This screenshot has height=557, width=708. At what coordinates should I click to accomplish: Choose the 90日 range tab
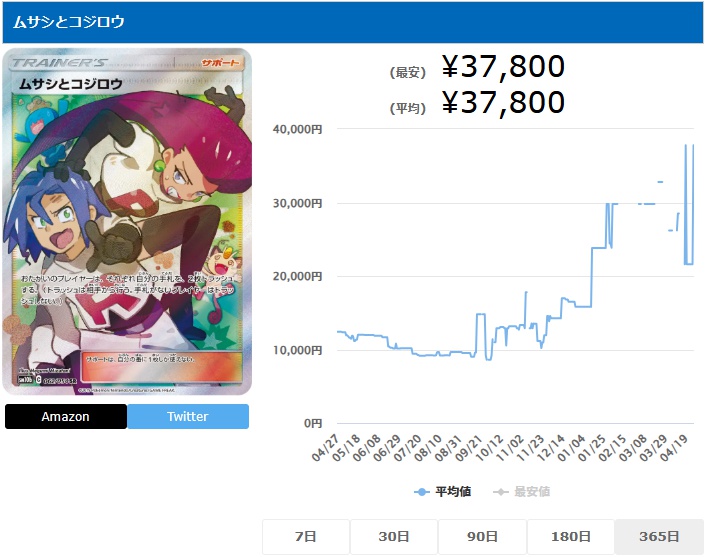pos(482,536)
